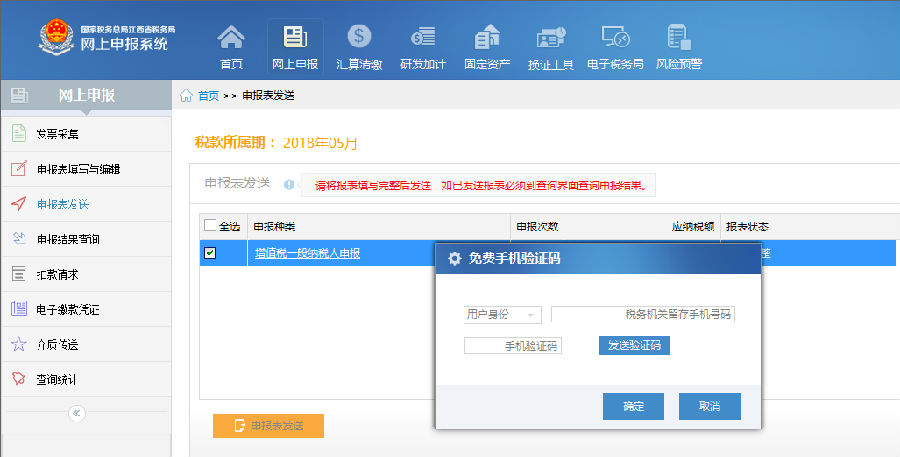This screenshot has width=900, height=457.
Task: Open the 用户身份 dropdown
Action: coord(502,314)
